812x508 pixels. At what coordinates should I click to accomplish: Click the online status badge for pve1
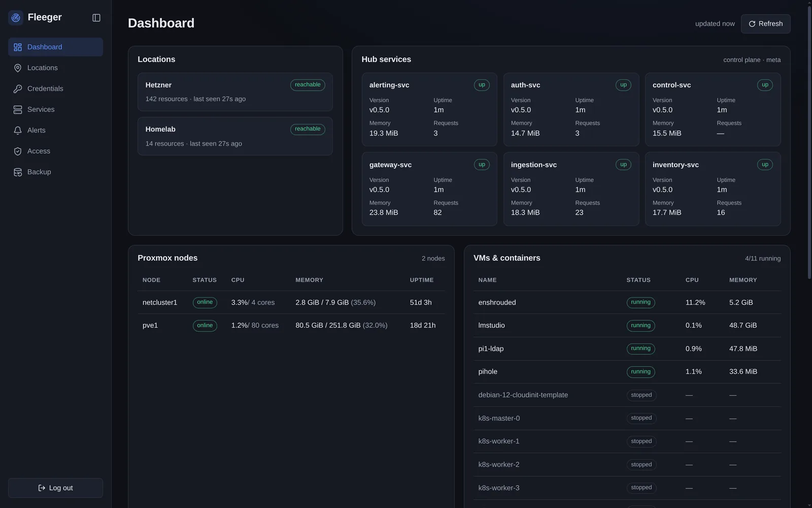click(205, 326)
